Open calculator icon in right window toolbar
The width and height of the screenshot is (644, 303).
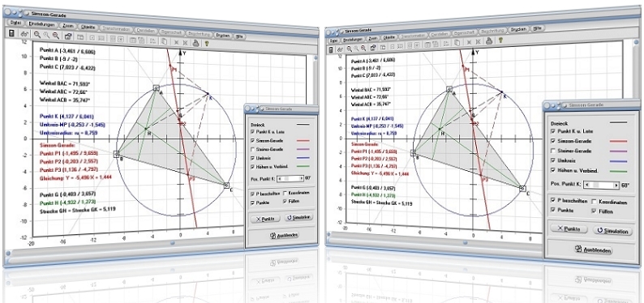(331, 49)
